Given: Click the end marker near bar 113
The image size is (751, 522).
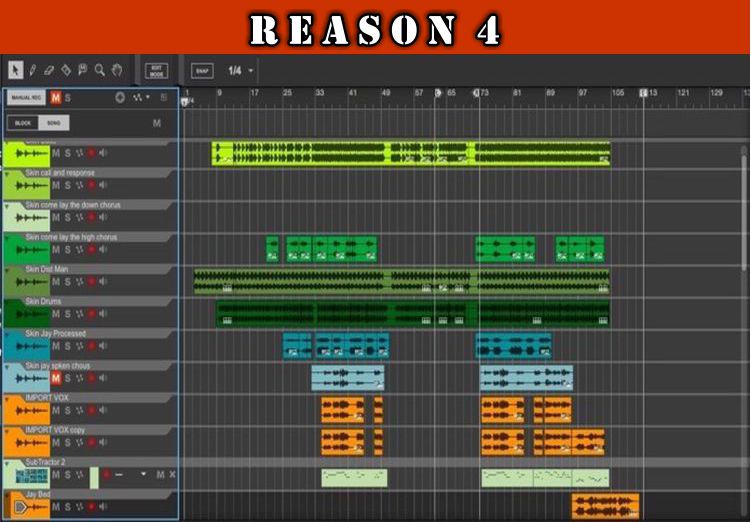Looking at the screenshot, I should 644,93.
